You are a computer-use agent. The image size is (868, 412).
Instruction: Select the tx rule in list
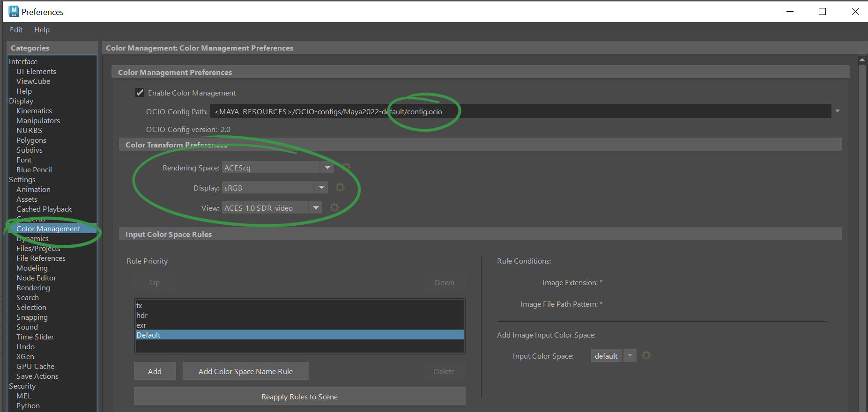299,305
